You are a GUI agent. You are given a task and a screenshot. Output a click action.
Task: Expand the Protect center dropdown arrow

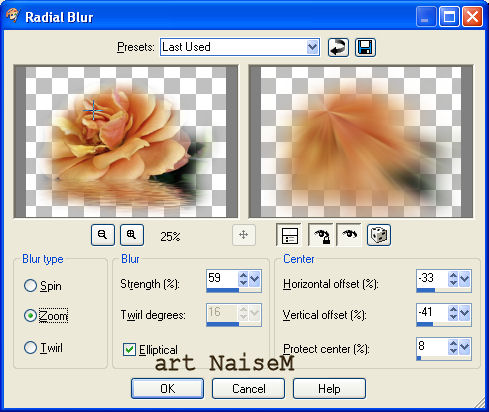[465, 347]
